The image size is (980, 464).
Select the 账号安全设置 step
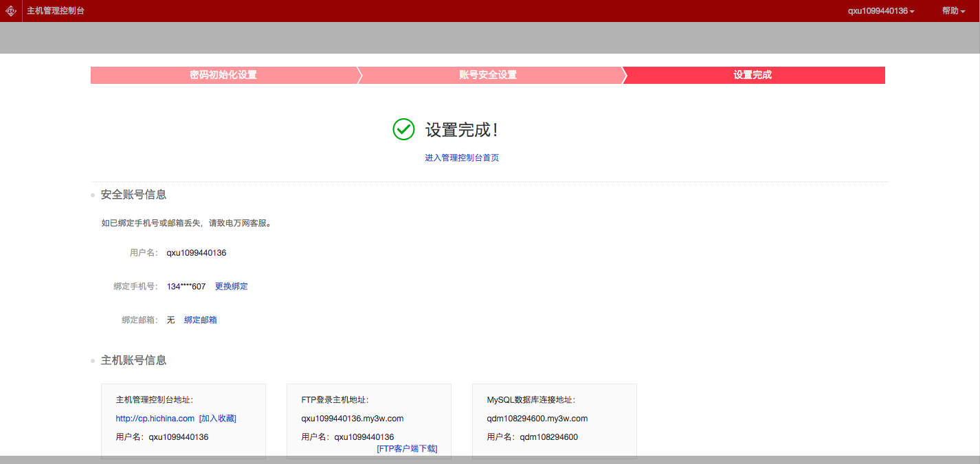[x=488, y=75]
